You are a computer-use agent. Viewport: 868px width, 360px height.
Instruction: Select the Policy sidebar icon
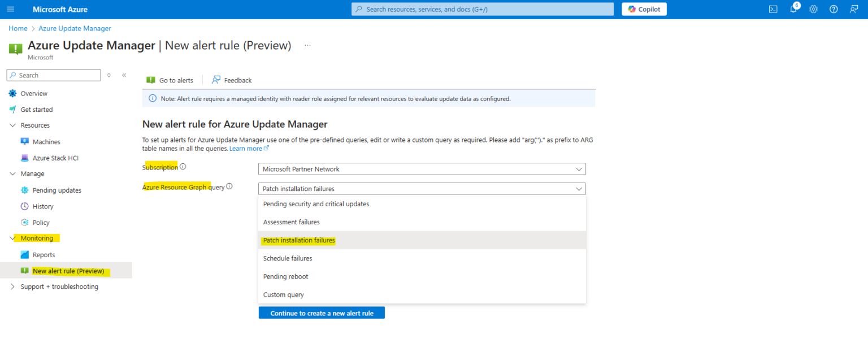(x=25, y=222)
